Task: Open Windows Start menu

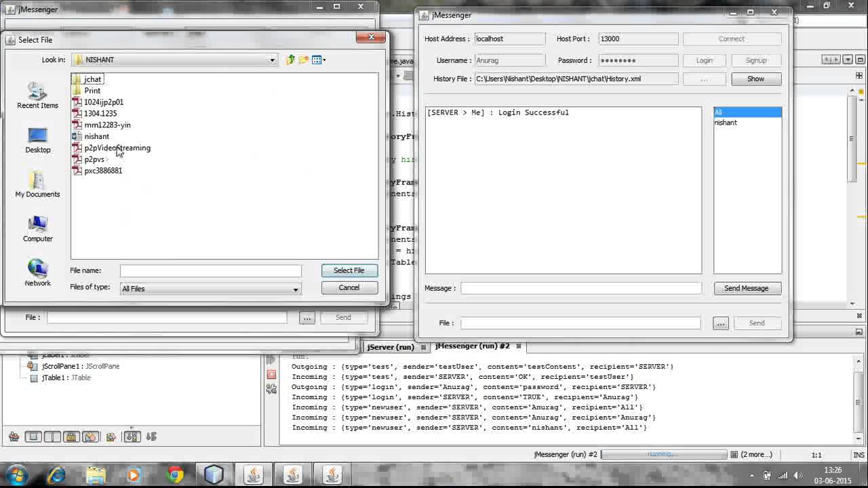Action: click(17, 474)
